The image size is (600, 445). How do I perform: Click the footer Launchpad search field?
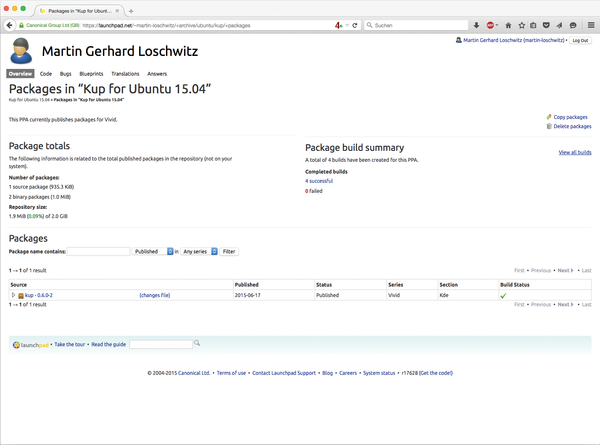tap(161, 344)
